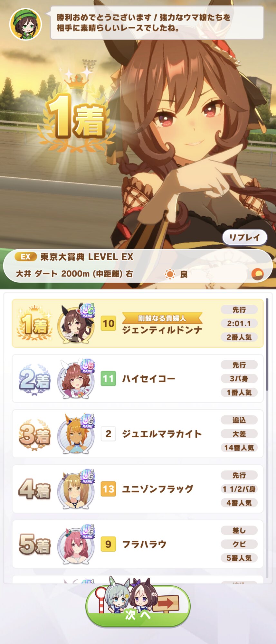Tap the announcer avatar icon with green hat

point(26,24)
